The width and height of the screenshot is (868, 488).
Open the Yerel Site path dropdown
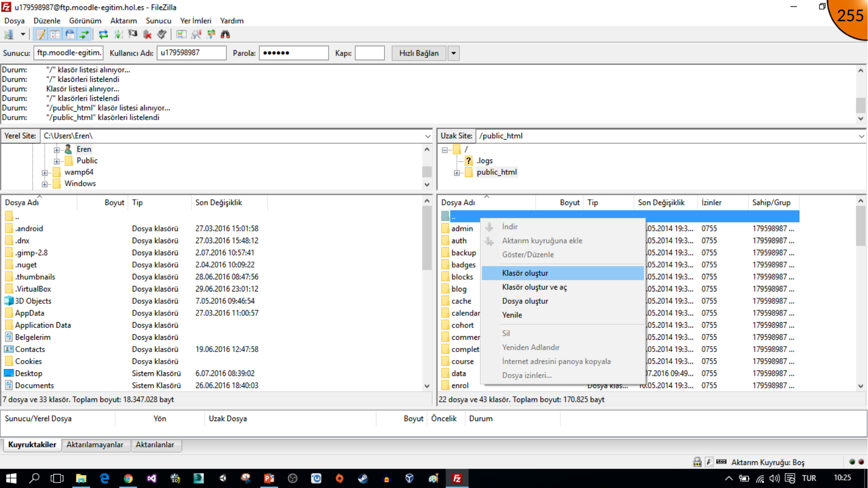pyautogui.click(x=427, y=136)
